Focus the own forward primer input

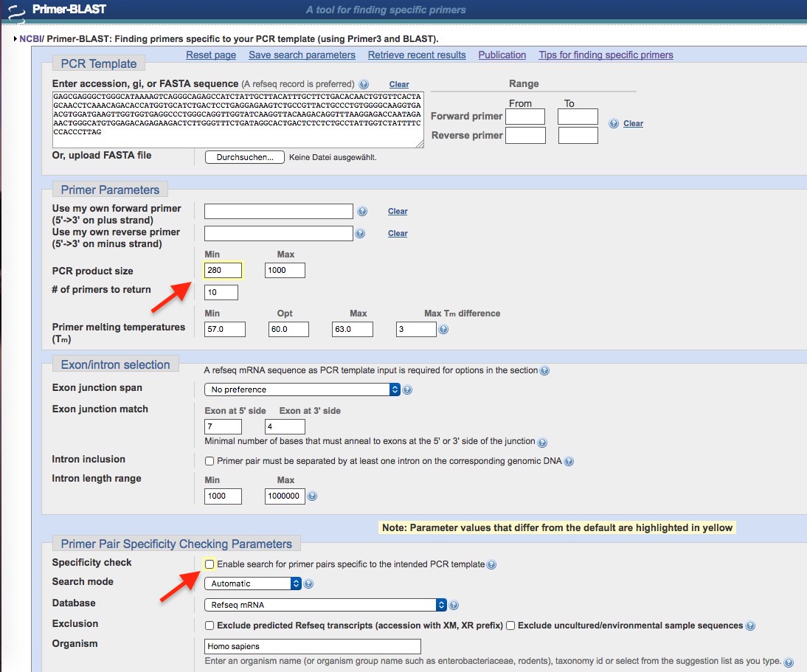click(x=278, y=212)
